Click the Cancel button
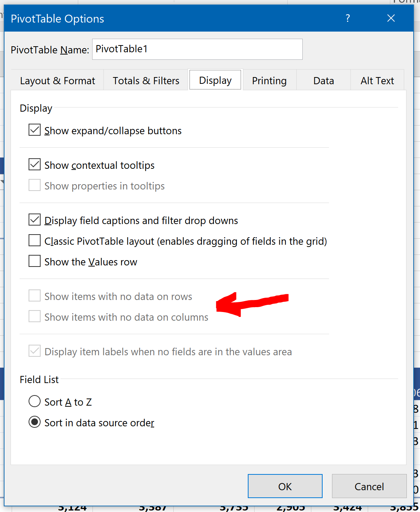420x512 pixels. (x=369, y=486)
